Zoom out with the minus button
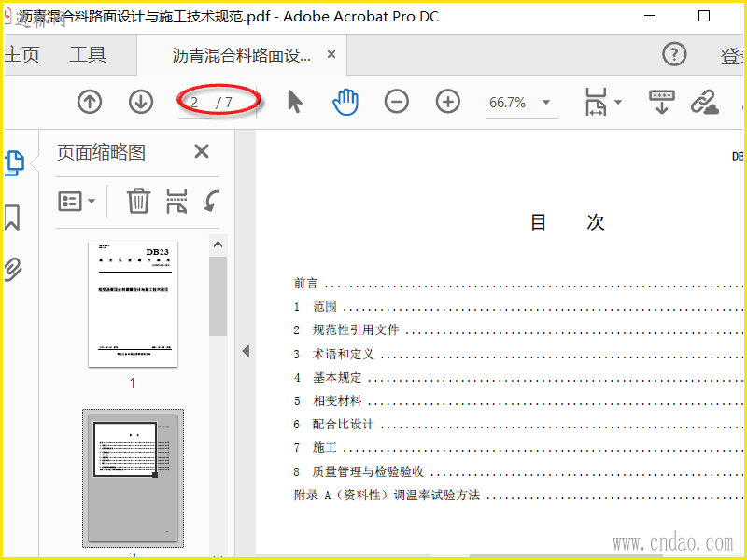The width and height of the screenshot is (747, 560). [x=396, y=102]
